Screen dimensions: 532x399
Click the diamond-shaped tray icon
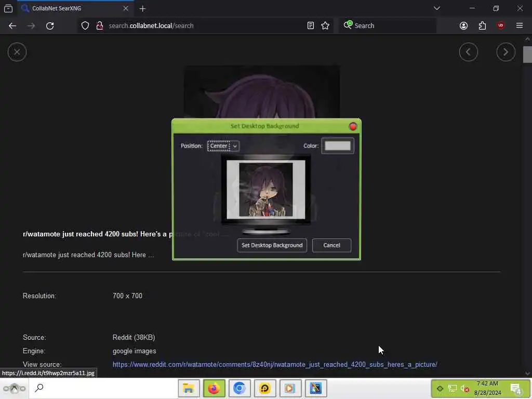tap(440, 389)
